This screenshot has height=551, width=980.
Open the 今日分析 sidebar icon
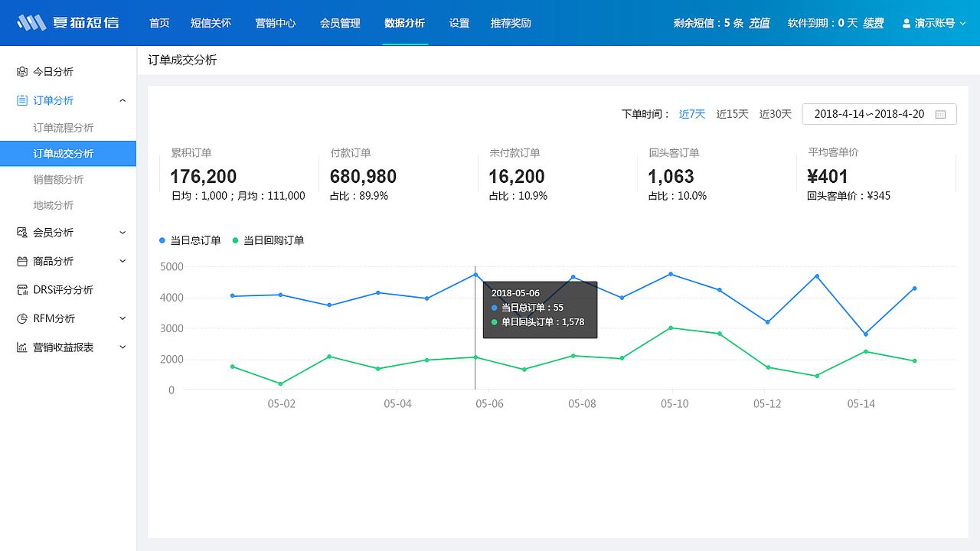click(24, 71)
